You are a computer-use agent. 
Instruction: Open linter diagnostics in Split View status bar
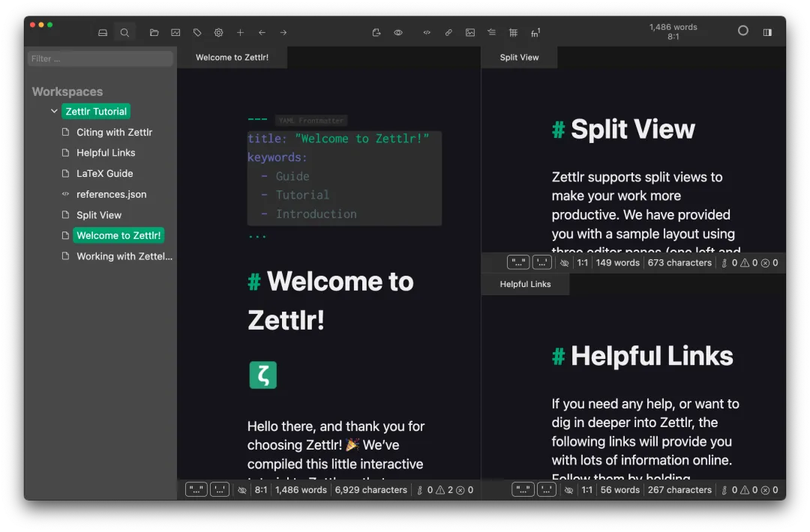750,263
